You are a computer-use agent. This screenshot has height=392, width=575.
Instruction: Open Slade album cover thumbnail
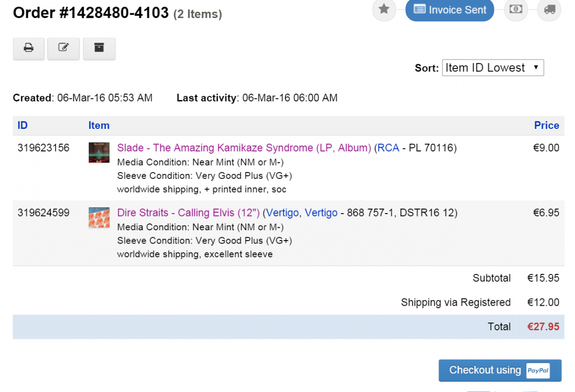[x=99, y=152]
